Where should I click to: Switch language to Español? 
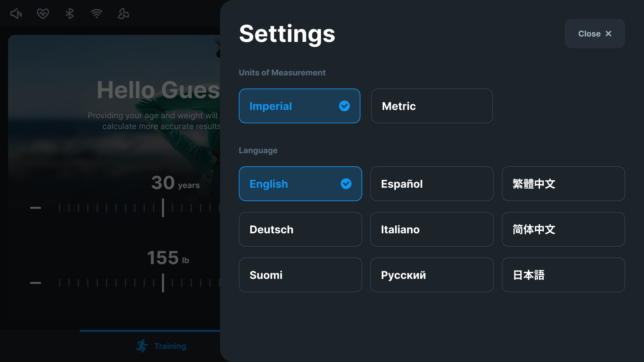pyautogui.click(x=432, y=184)
